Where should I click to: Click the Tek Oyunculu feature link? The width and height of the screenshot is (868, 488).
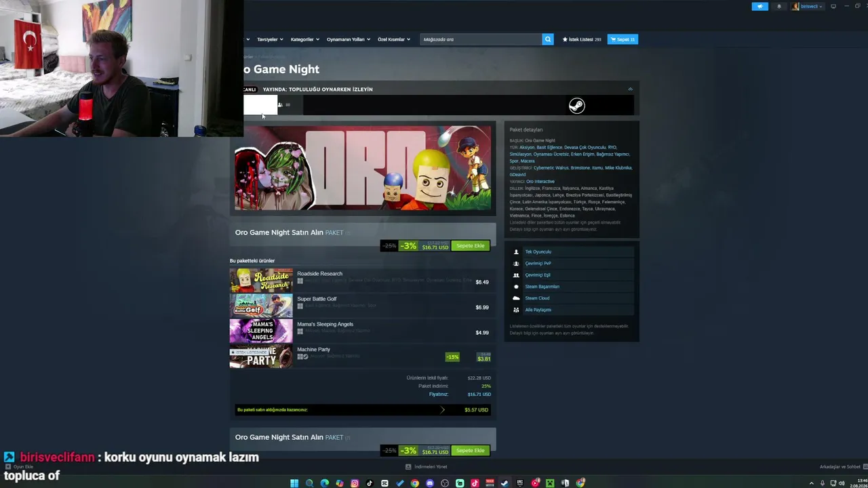(x=538, y=252)
